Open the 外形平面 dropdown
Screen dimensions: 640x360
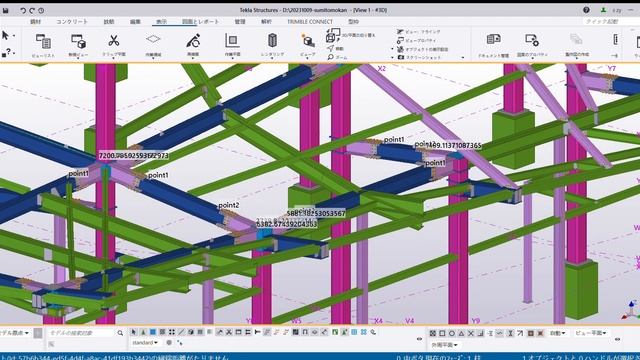[444, 345]
